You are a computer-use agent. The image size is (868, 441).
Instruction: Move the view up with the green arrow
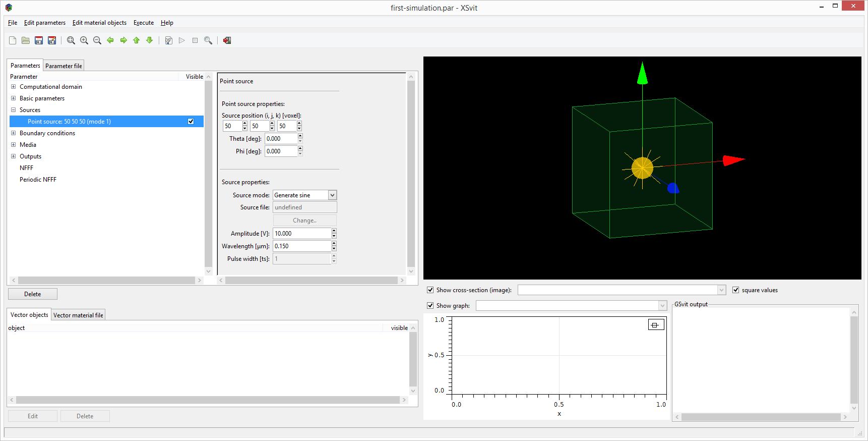136,40
